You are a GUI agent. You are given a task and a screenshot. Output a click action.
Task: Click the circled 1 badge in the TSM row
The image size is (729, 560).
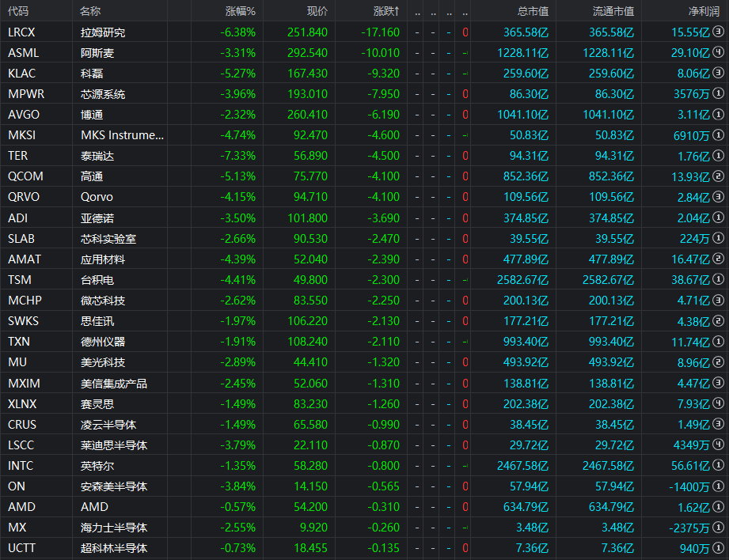click(718, 280)
